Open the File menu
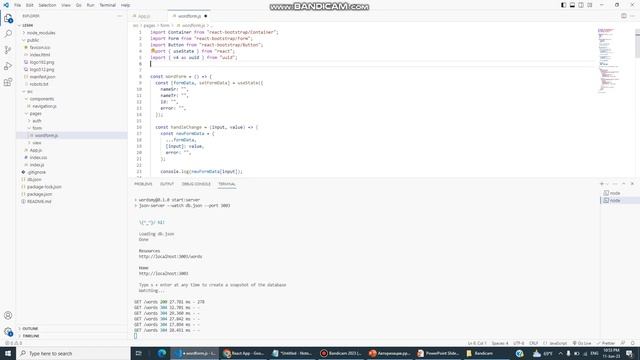 (18, 5)
